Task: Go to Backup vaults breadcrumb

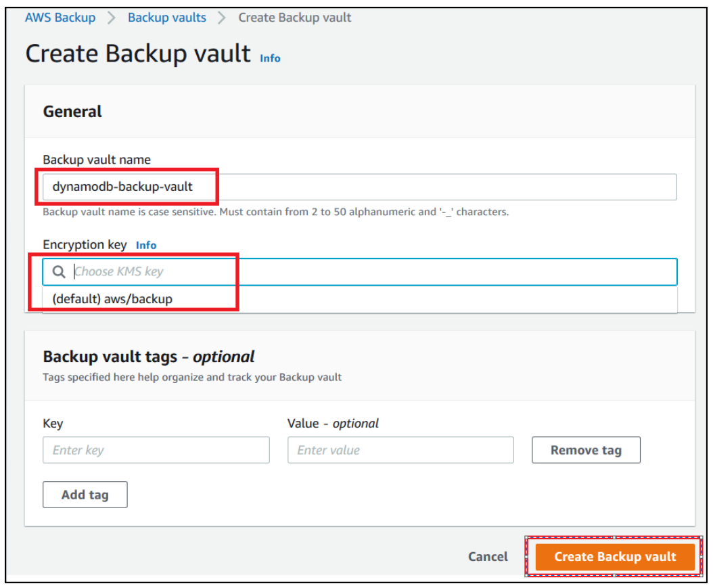Action: pyautogui.click(x=167, y=18)
